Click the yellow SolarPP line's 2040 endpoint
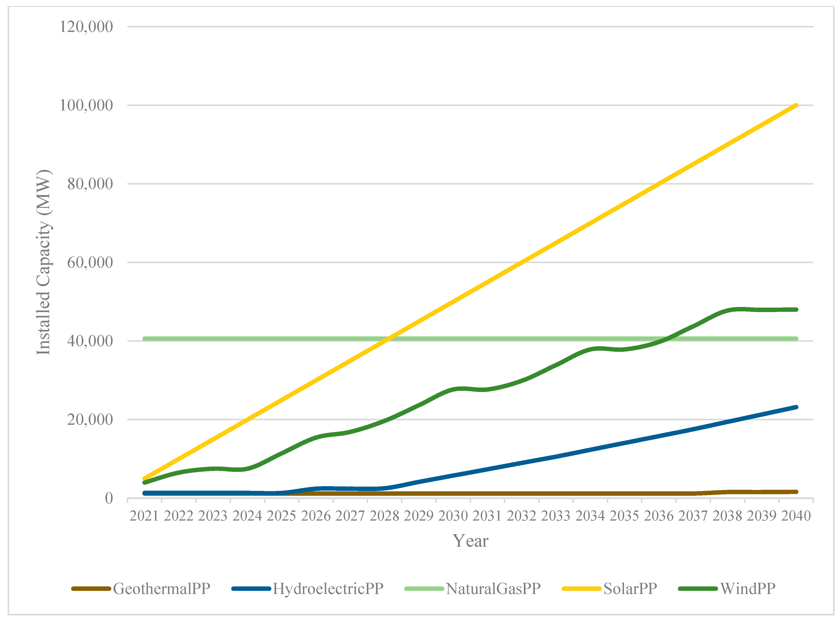 [x=796, y=106]
